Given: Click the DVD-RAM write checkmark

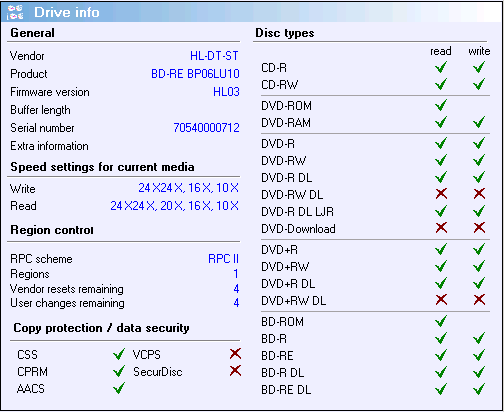Looking at the screenshot, I should pyautogui.click(x=479, y=122).
